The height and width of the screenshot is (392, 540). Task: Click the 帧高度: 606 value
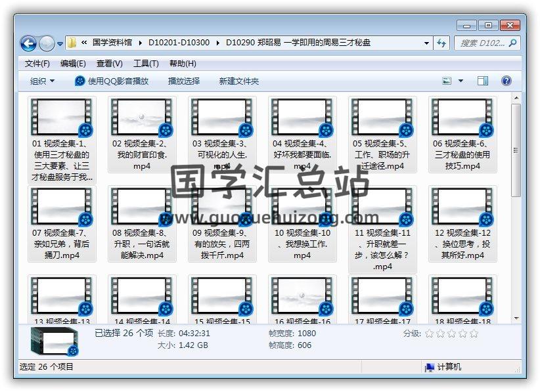coord(304,345)
